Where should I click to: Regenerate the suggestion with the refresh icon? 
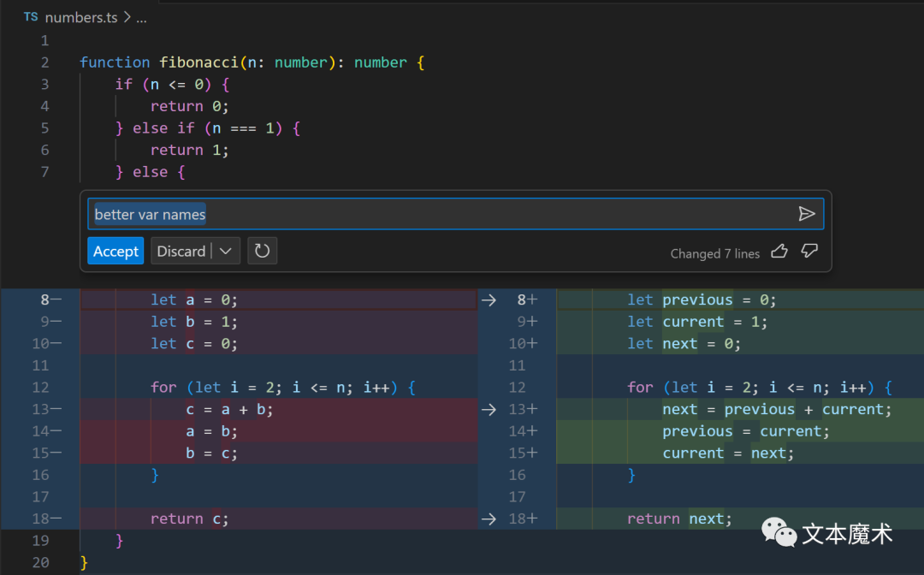pos(263,251)
